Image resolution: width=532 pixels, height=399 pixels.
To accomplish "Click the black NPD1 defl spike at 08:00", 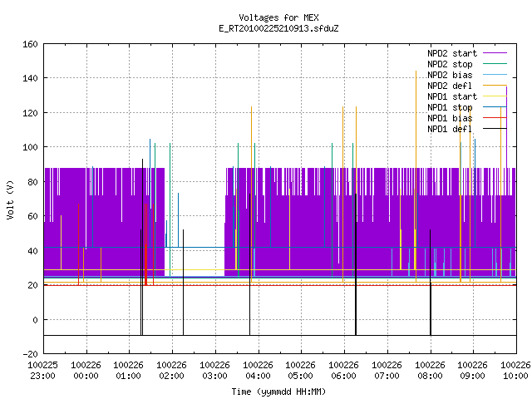I will pos(431,283).
